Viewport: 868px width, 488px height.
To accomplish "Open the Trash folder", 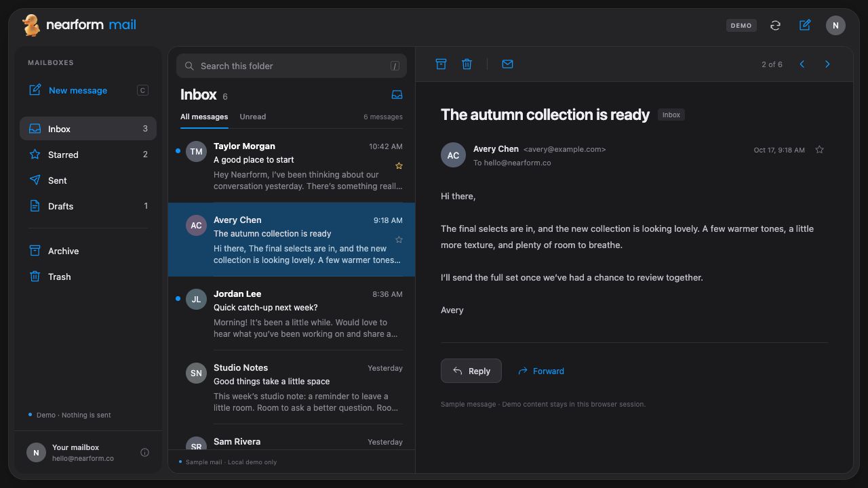I will coord(88,277).
